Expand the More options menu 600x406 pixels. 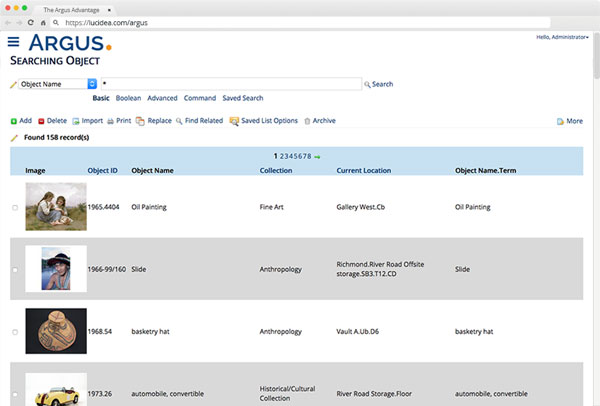(x=569, y=121)
